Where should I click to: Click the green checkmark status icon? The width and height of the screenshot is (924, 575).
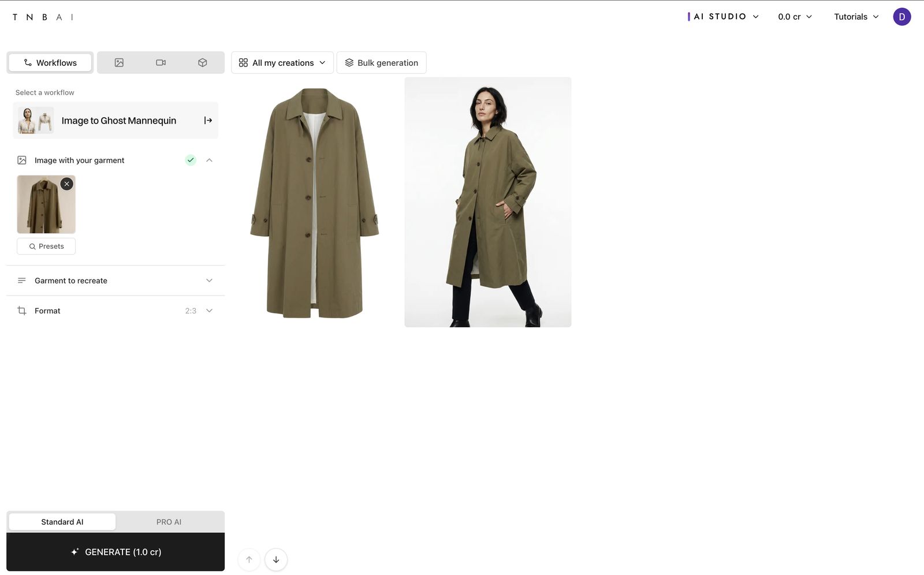[x=191, y=160]
